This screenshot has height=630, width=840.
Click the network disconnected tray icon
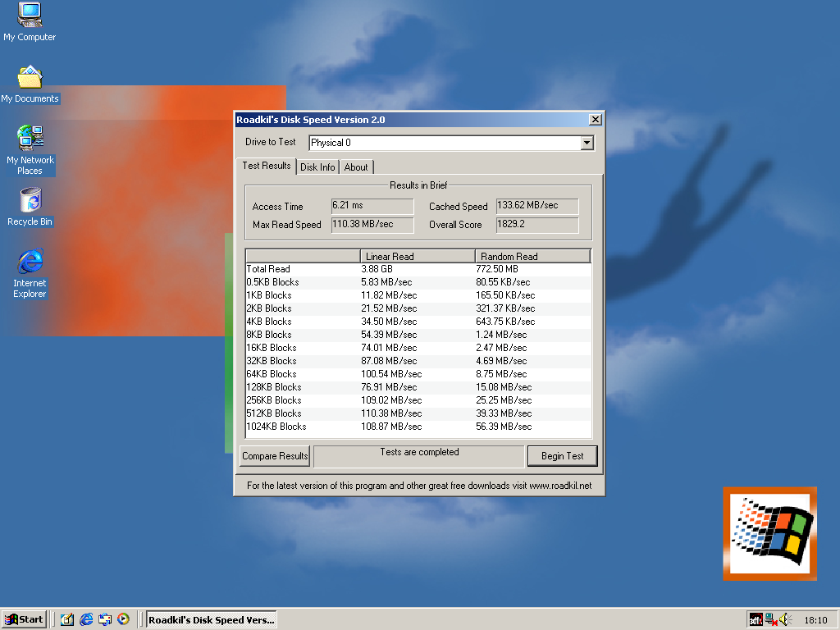(771, 620)
